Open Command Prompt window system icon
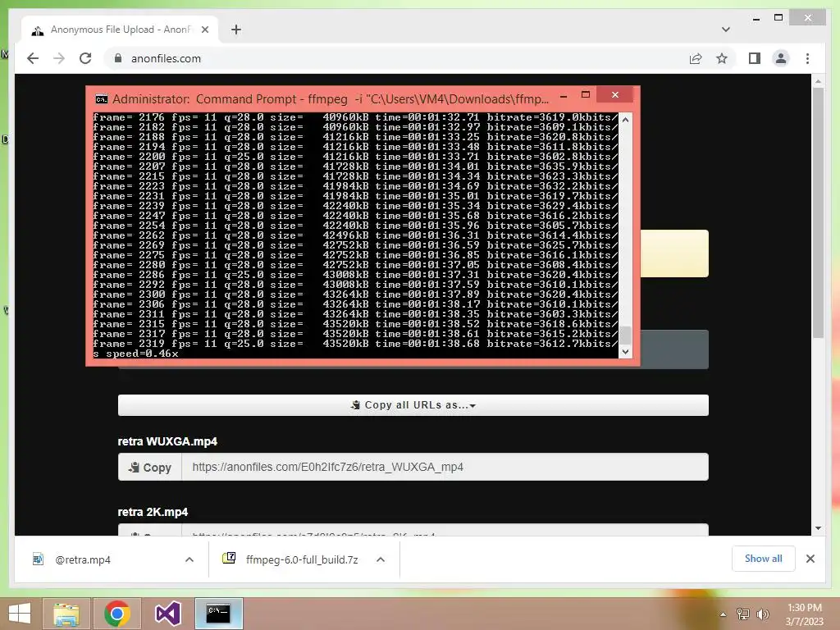The height and width of the screenshot is (630, 840). tap(101, 99)
